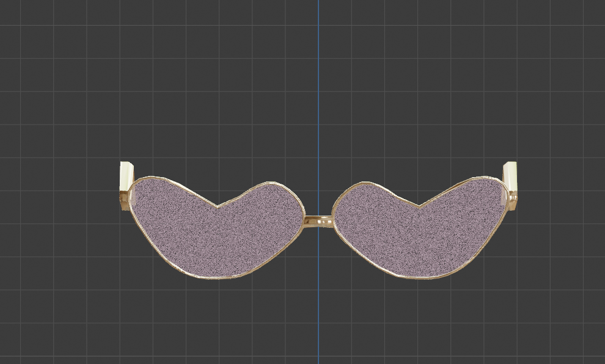The width and height of the screenshot is (605, 364).
Task: Click the gold nose bridge between lenses
Action: click(x=318, y=222)
